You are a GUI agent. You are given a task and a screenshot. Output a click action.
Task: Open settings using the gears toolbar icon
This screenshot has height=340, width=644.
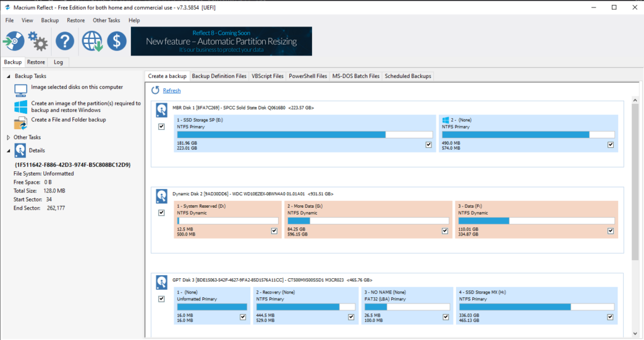point(38,42)
